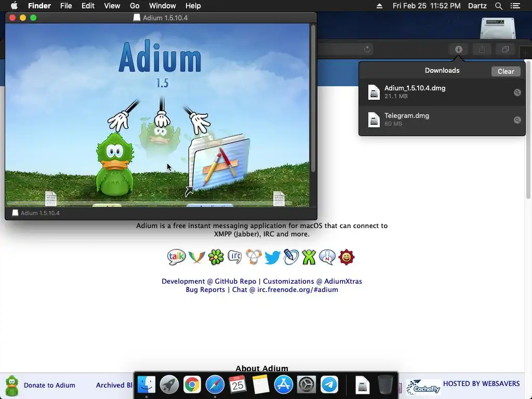This screenshot has width=532, height=399.
Task: Open Customizations @ AdiumXtras link
Action: [312, 281]
